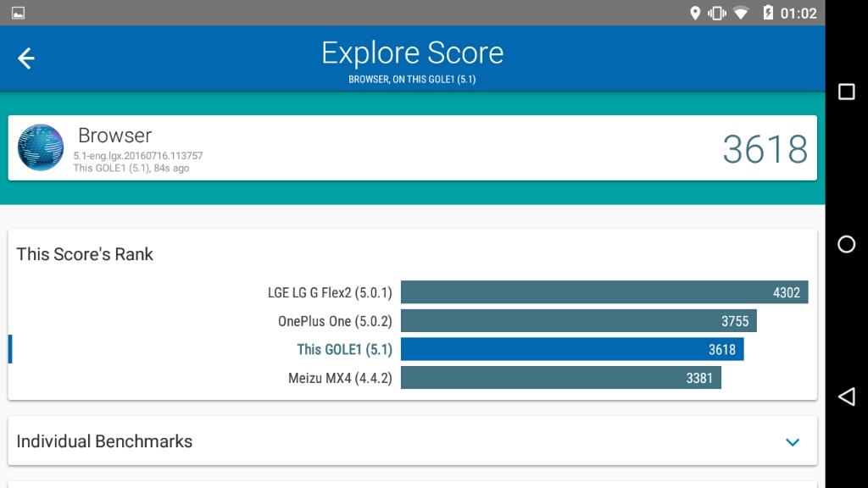
Task: Tap the vibrate mode status icon
Action: (x=717, y=13)
